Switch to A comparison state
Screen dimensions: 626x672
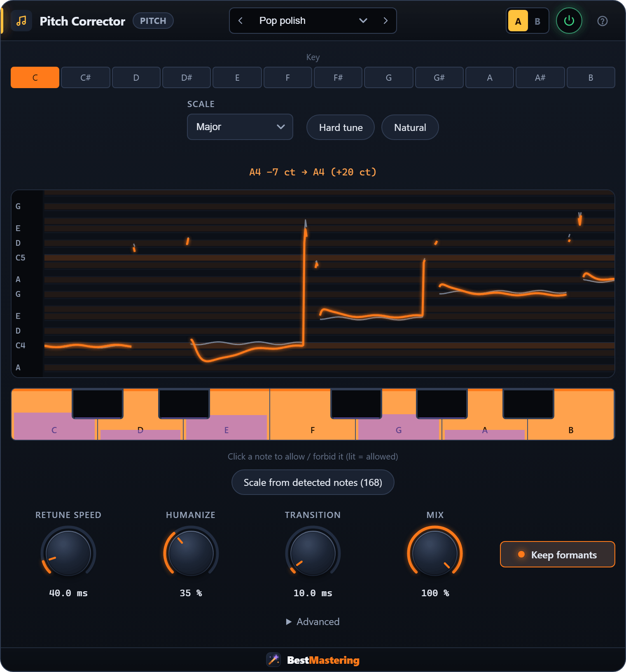tap(518, 21)
